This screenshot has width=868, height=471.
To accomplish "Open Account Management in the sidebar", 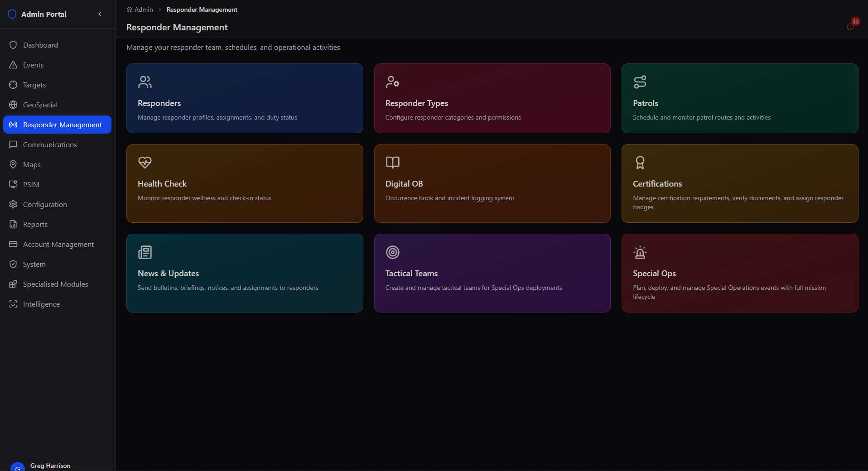I will pos(57,244).
